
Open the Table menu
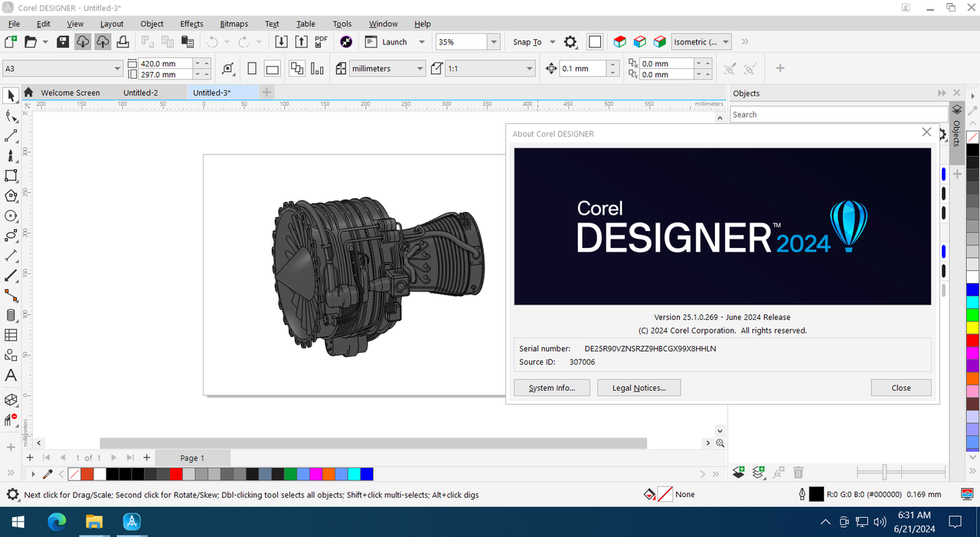pos(305,24)
